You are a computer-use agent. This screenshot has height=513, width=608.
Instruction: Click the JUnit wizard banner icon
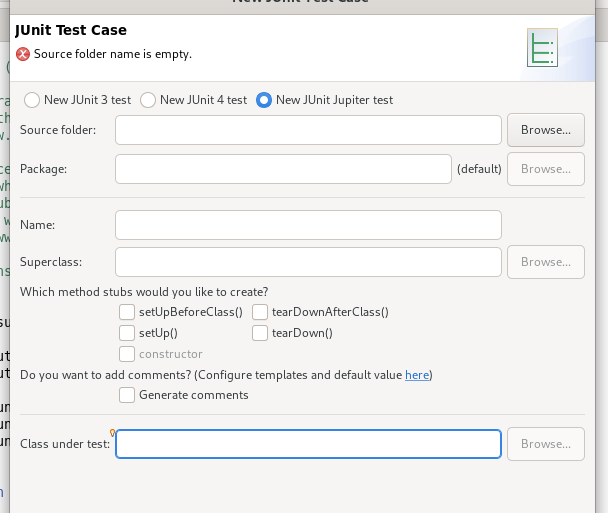point(542,47)
